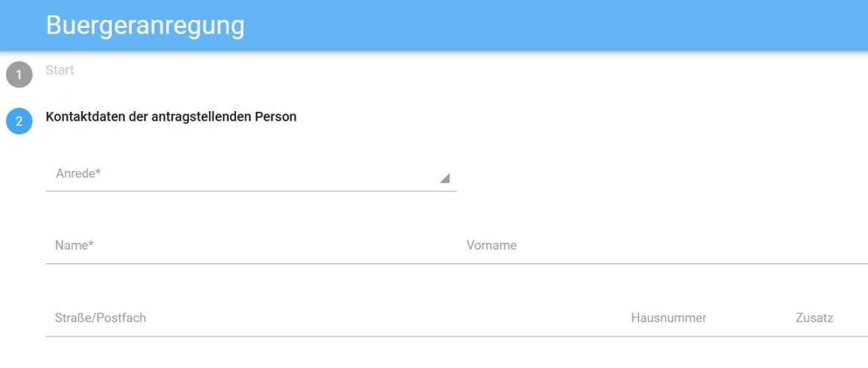Click the Name* placeholder label
This screenshot has height=368, width=868.
[74, 245]
